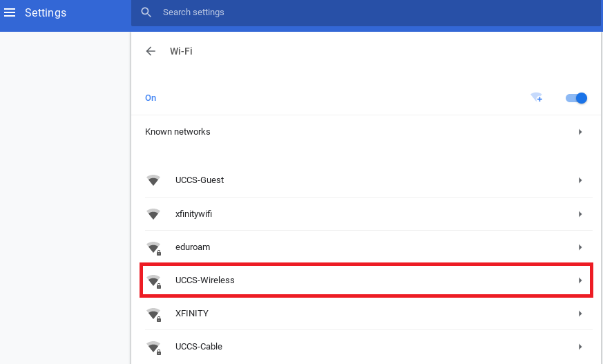Click the UCCS-Guest signal strength icon
This screenshot has width=603, height=364.
tap(153, 180)
